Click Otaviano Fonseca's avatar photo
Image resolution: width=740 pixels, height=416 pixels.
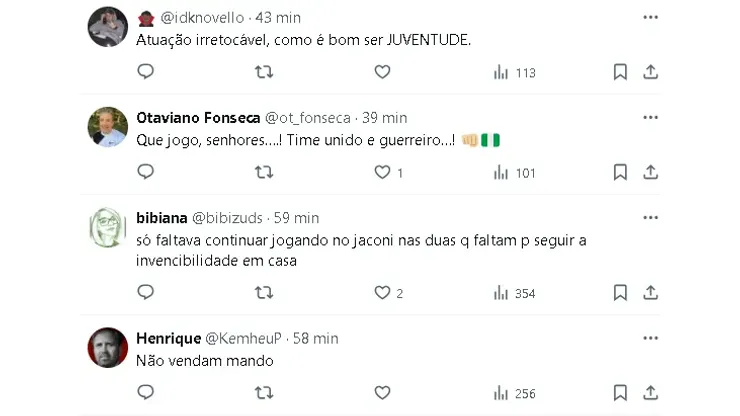(108, 126)
